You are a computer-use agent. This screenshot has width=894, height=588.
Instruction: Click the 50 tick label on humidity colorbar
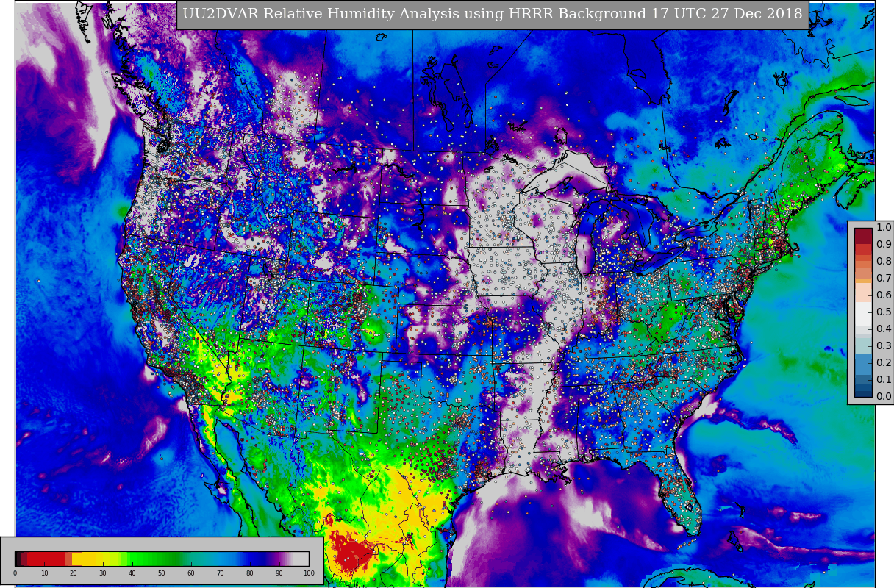coord(162,573)
